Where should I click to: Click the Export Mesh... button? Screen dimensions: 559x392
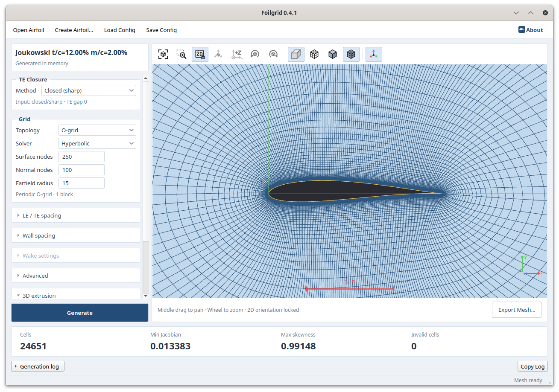[x=517, y=310]
